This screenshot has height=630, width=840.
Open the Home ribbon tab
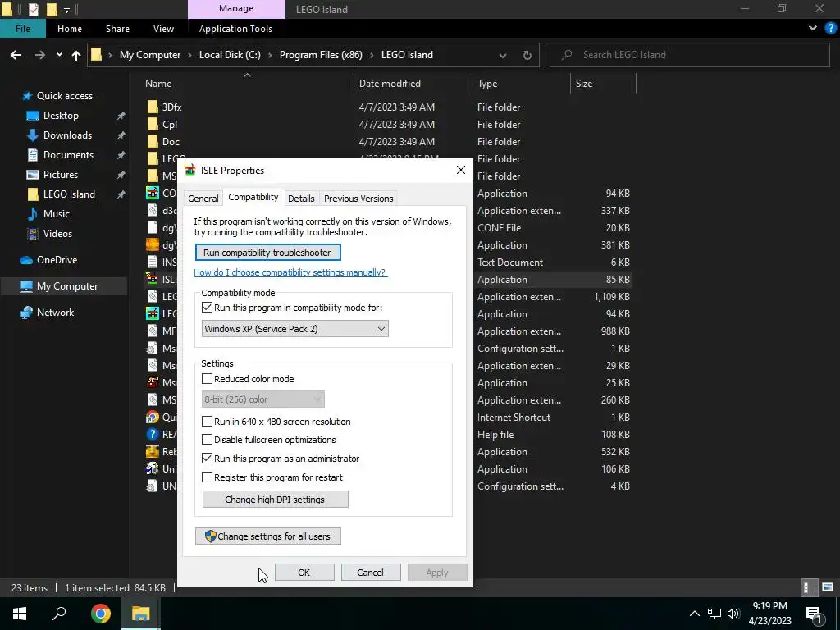[70, 29]
